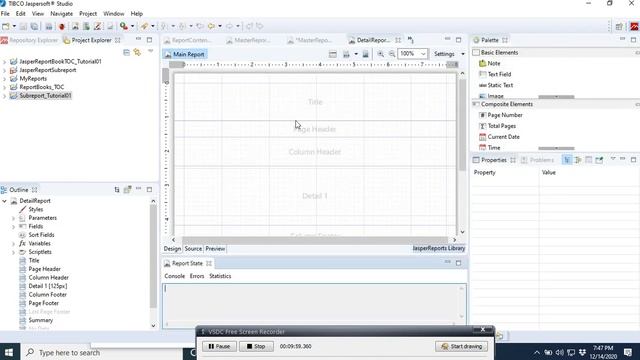640x360 pixels.
Task: Switch to the MasterRepor... editor tab
Action: pos(248,40)
